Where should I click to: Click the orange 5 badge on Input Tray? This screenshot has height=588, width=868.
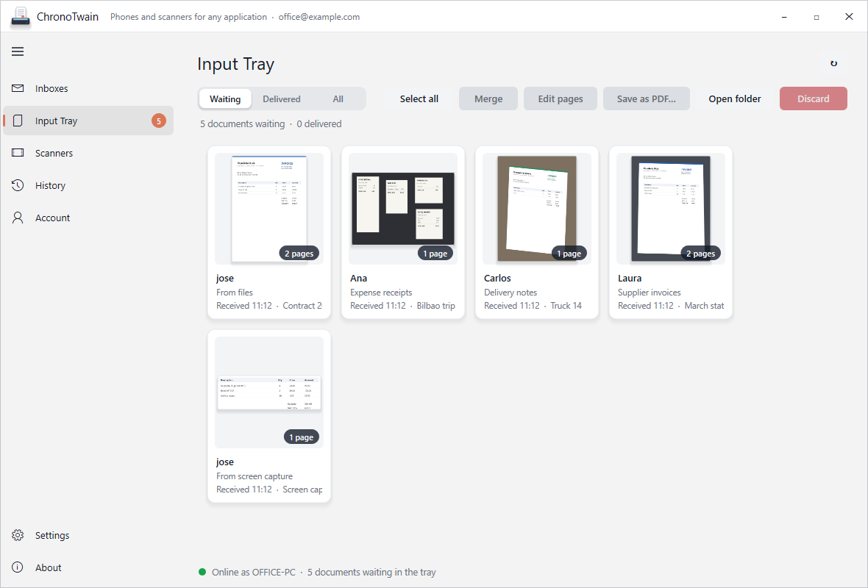[x=159, y=121]
